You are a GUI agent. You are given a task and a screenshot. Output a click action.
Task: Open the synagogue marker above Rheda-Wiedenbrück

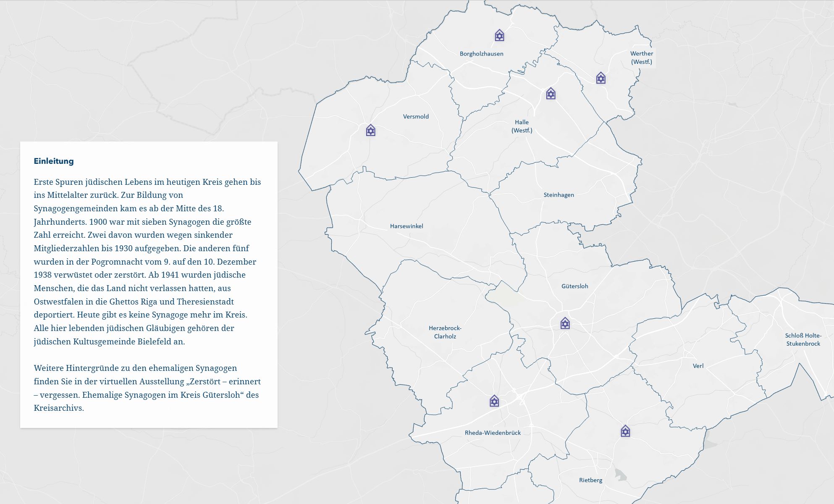point(494,401)
